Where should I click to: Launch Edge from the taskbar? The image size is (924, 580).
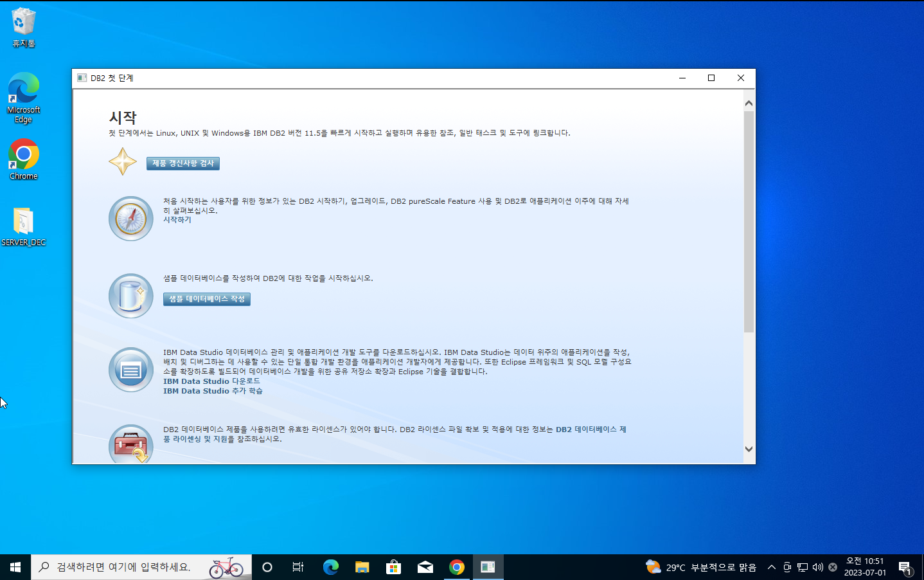pos(330,567)
